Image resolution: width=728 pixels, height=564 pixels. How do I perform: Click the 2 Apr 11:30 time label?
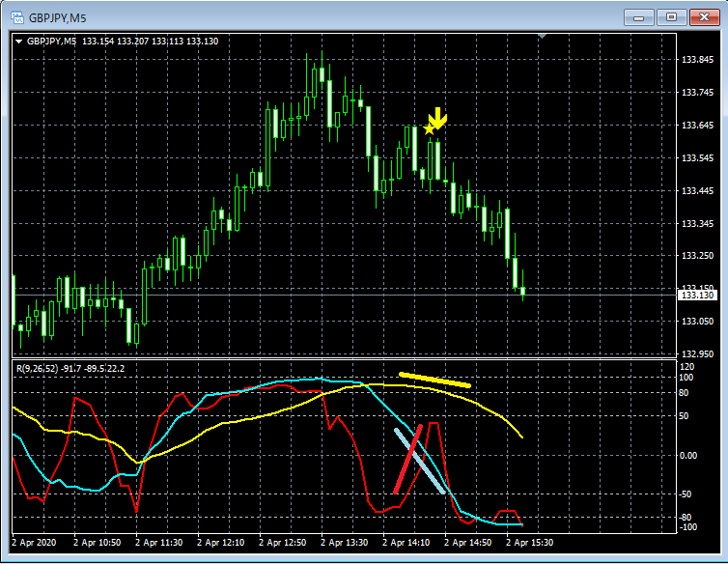pyautogui.click(x=158, y=543)
